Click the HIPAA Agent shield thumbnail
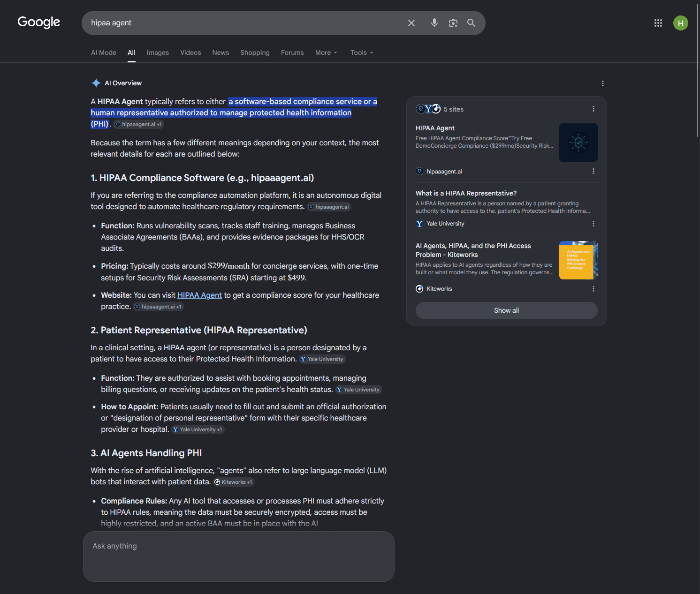The image size is (700, 594). coord(578,143)
